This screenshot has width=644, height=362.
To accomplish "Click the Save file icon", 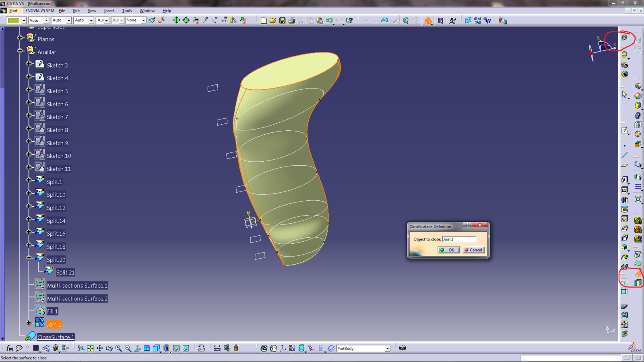I will (283, 21).
